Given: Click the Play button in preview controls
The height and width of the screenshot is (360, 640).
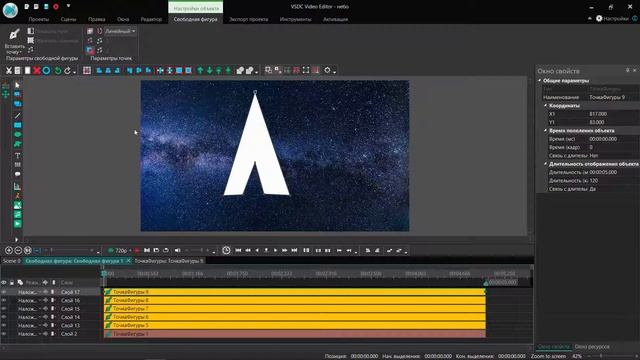Looking at the screenshot, I should coord(276,250).
